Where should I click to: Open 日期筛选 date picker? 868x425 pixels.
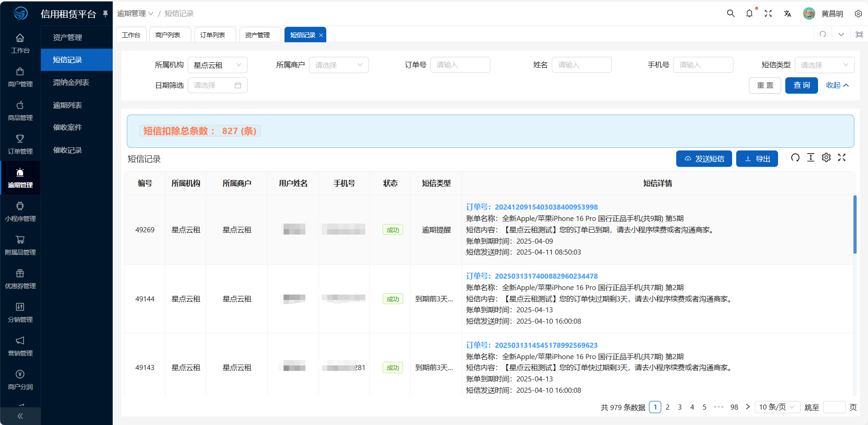(218, 85)
